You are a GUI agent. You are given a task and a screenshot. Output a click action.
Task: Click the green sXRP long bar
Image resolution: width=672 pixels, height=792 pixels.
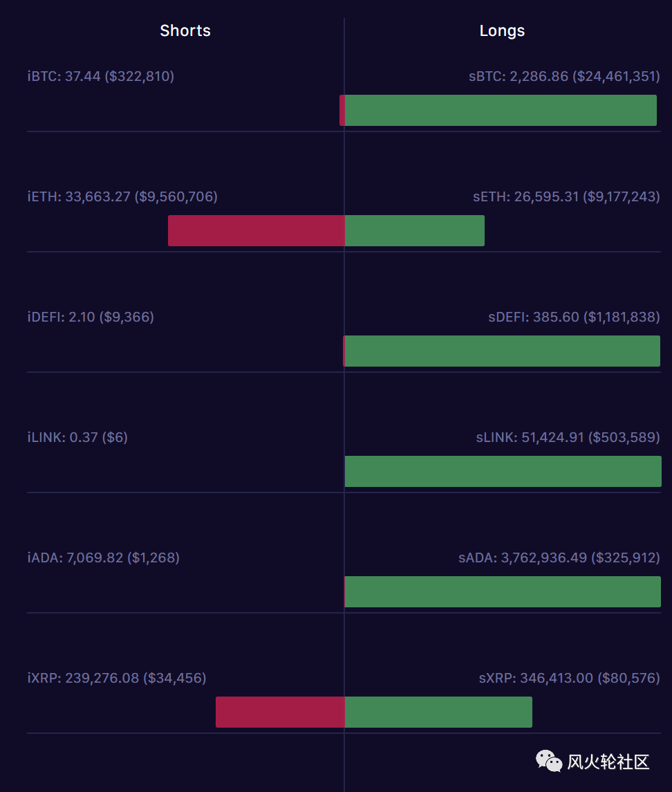point(438,712)
